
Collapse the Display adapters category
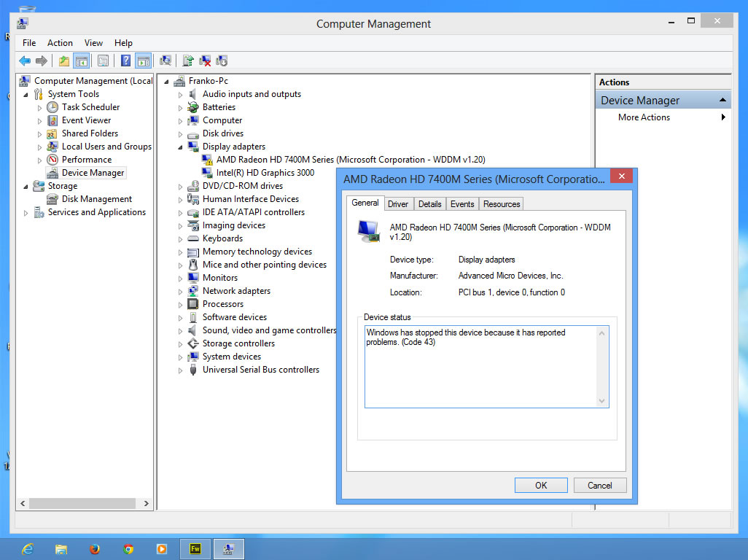[180, 147]
